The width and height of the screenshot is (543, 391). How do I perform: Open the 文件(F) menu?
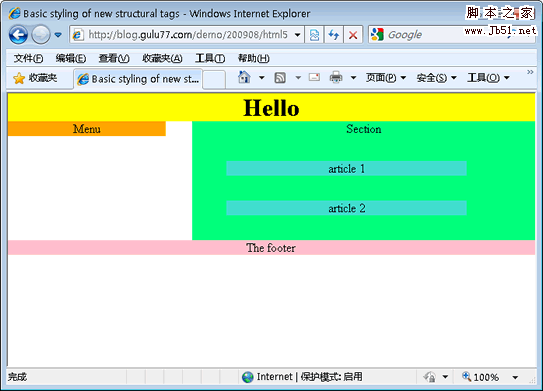click(28, 58)
